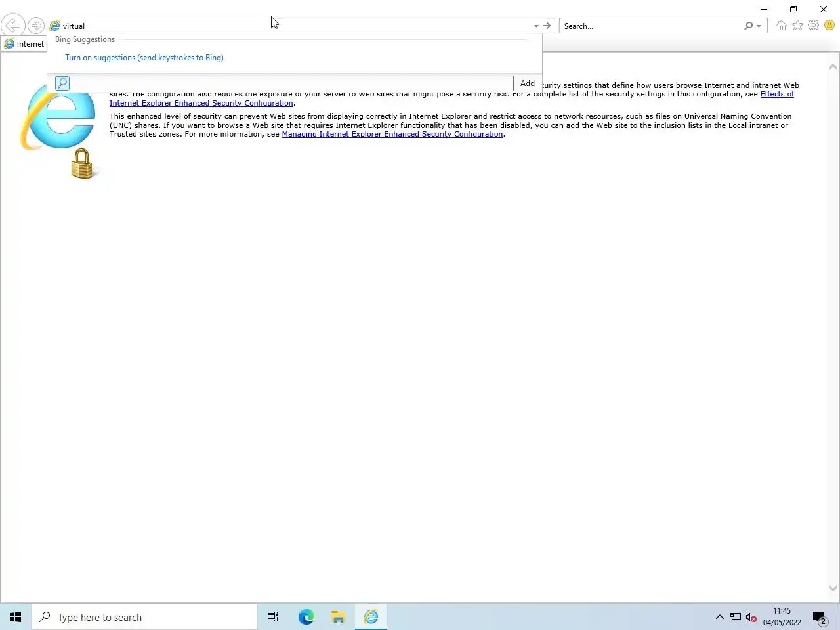This screenshot has height=630, width=840.
Task: Click the page scrollbar up arrow
Action: pos(833,67)
